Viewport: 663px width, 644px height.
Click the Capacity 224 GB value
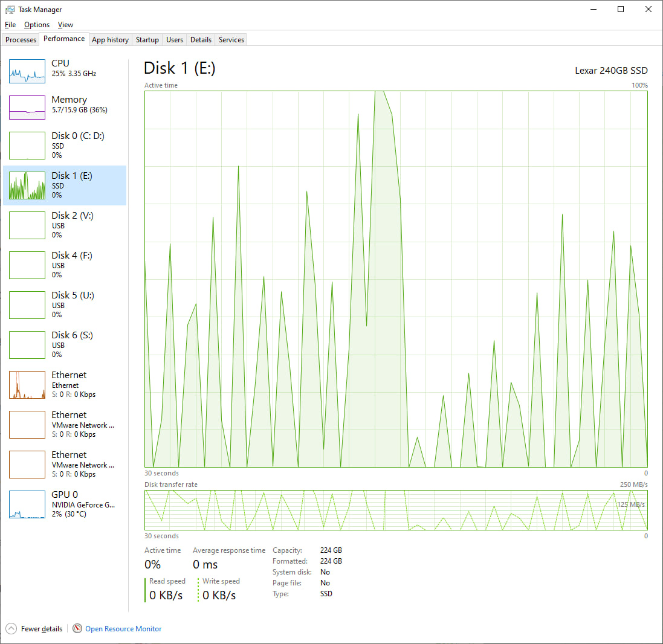point(331,550)
